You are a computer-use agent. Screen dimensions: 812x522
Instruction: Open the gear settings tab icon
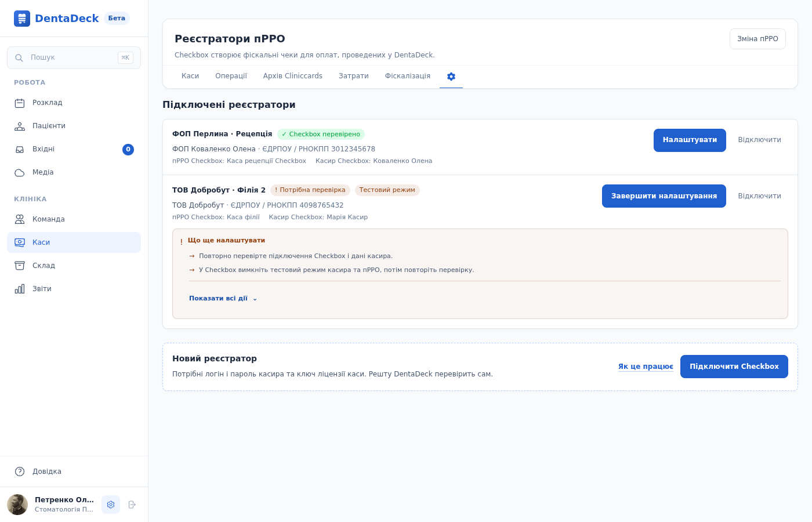pos(451,77)
